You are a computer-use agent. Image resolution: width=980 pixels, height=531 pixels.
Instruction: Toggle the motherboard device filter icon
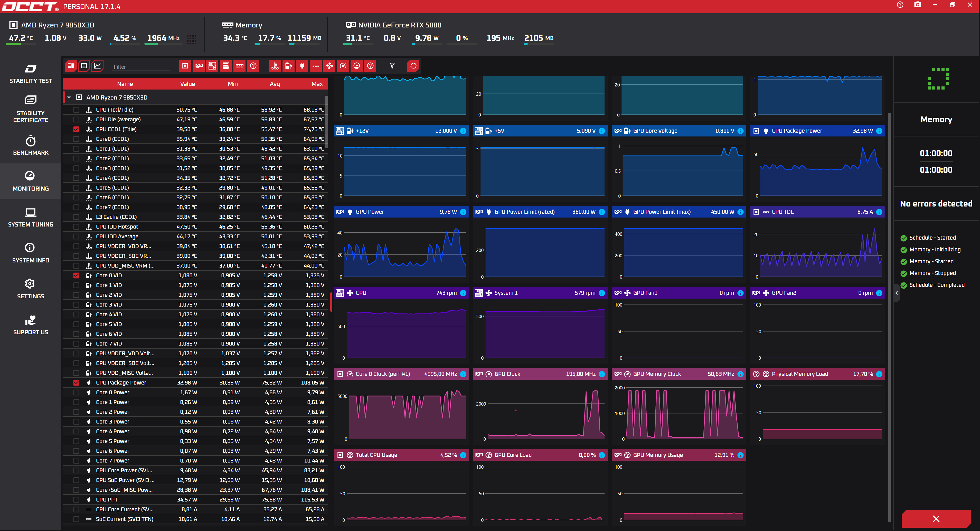click(x=212, y=66)
